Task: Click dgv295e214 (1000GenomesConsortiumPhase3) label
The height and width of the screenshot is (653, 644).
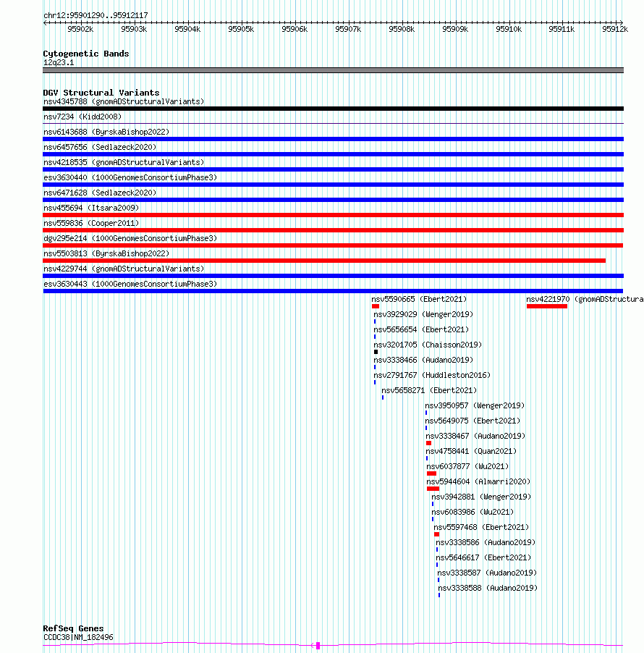Action: coord(130,239)
